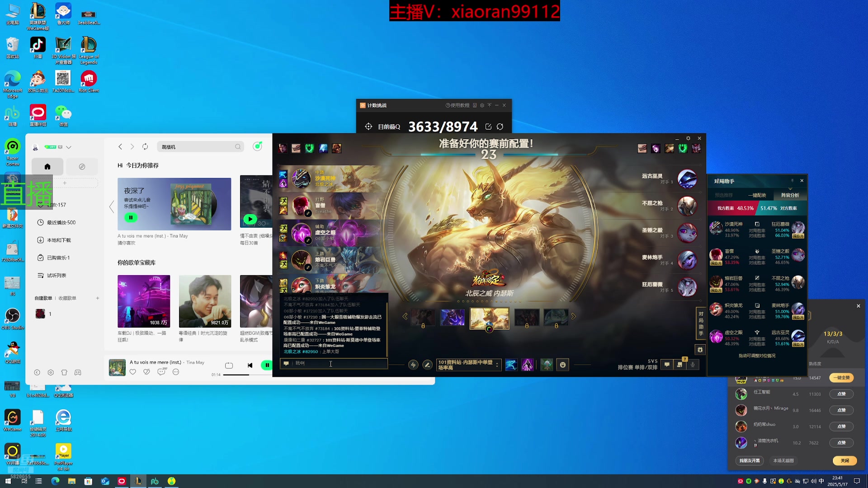The image size is (868, 488).
Task: Open the 粤语经典 playlist cover
Action: pos(205,301)
